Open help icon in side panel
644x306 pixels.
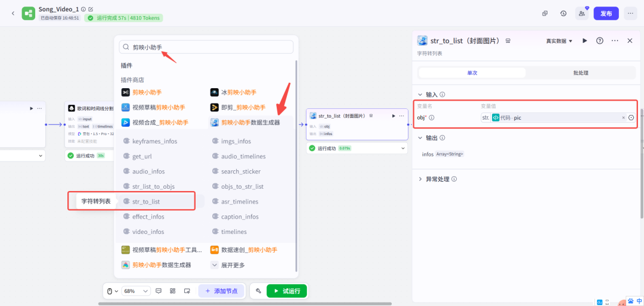point(600,40)
